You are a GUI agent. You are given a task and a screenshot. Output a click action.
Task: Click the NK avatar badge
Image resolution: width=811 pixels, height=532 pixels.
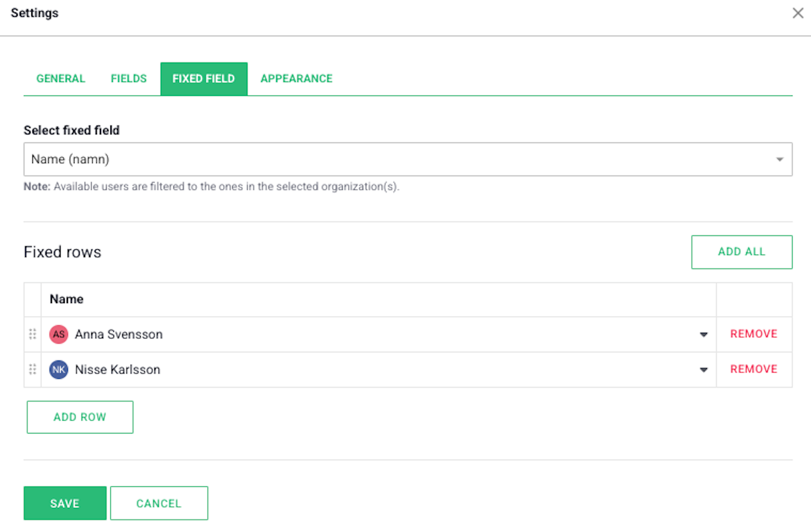click(59, 369)
